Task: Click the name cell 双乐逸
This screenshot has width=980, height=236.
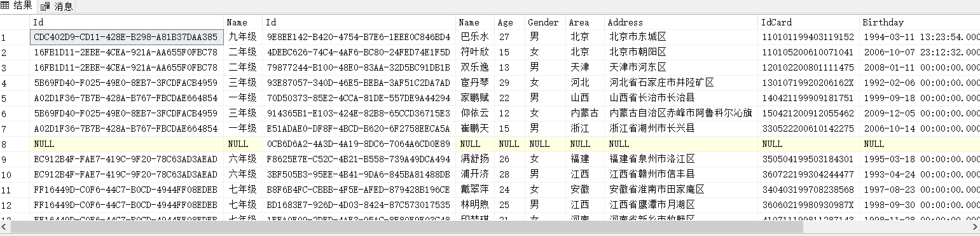Action: pos(474,68)
